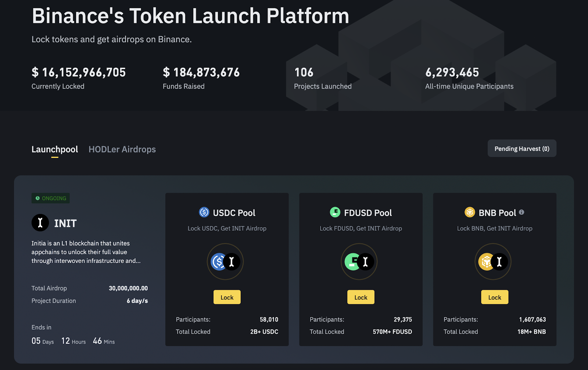Click the BNB-INIT paired circular token graphic
This screenshot has width=588, height=370.
coord(493,262)
